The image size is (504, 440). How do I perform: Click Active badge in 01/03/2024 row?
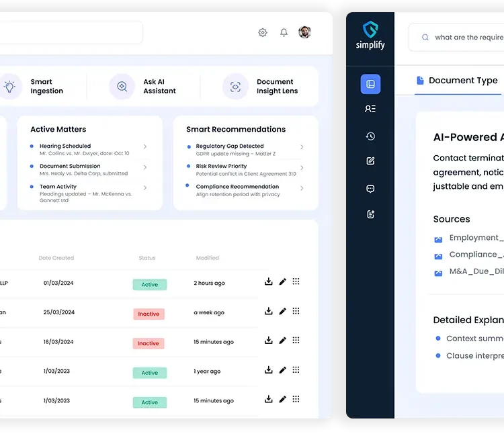point(150,284)
